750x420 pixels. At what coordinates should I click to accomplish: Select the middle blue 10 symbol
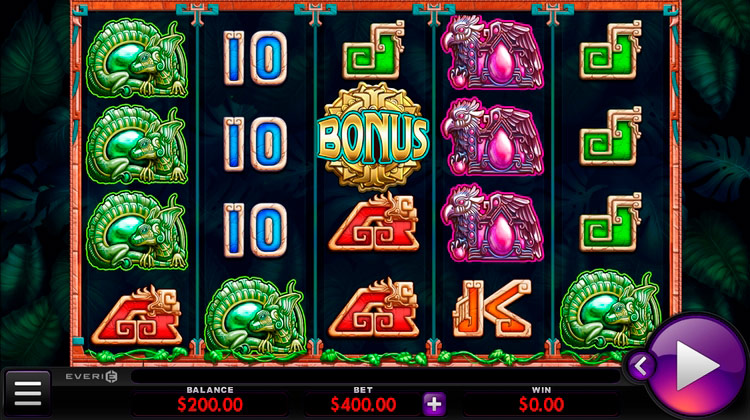(255, 144)
